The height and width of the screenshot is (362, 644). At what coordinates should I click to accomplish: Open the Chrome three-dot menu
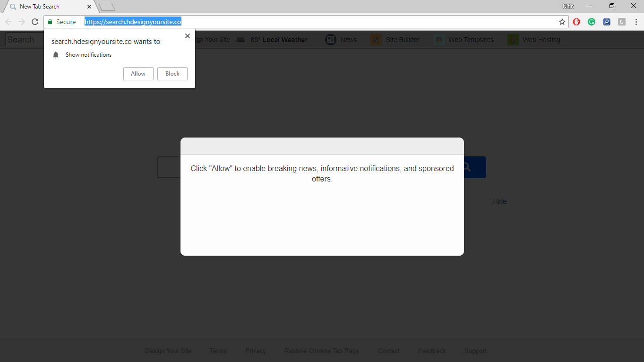point(635,22)
